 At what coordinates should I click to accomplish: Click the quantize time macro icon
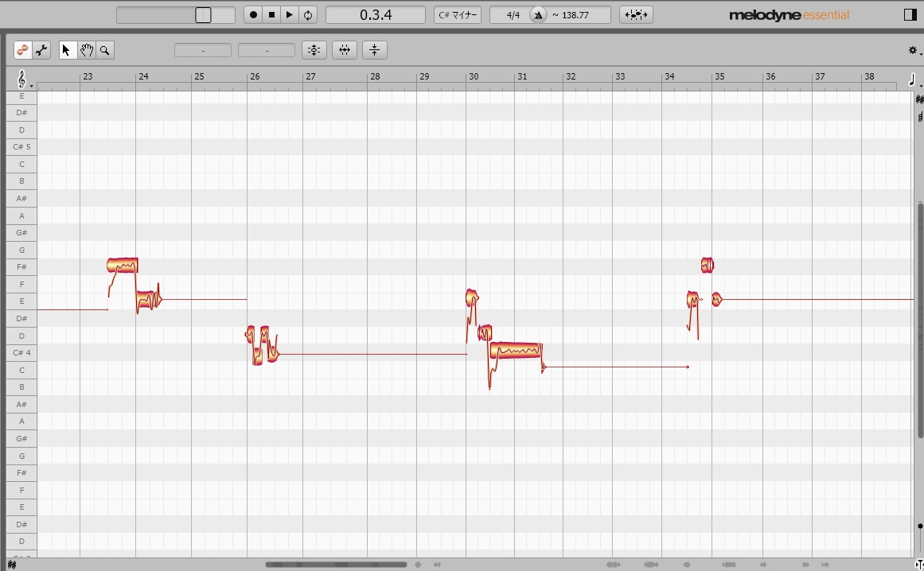pos(344,50)
